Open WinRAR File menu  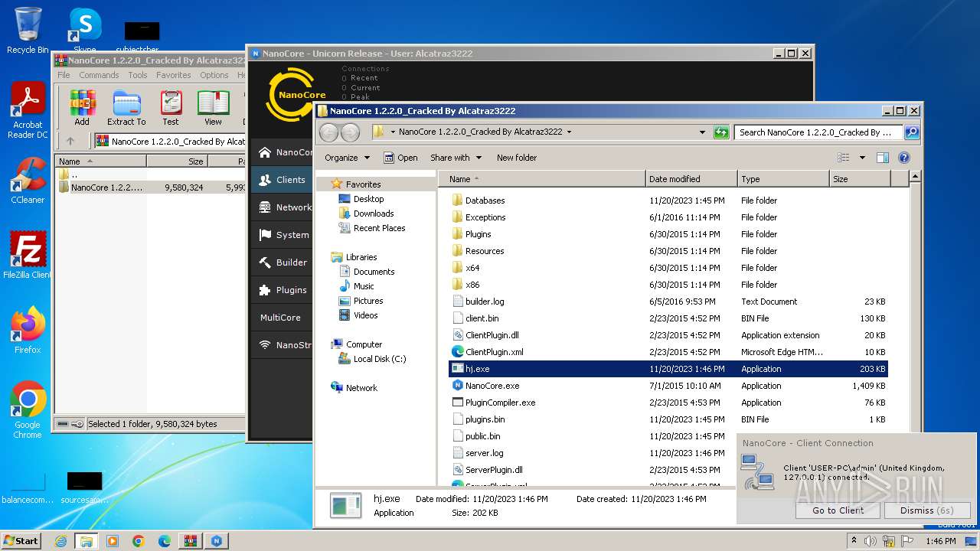coord(64,75)
